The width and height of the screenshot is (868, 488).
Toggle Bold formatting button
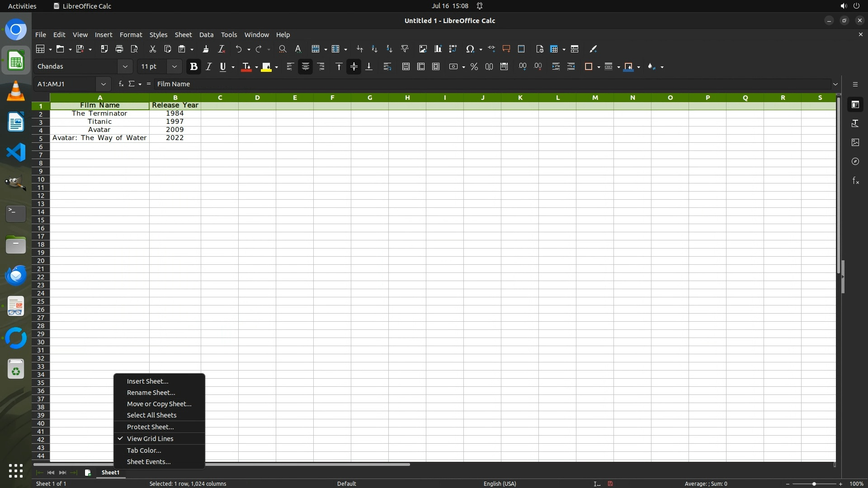click(194, 66)
